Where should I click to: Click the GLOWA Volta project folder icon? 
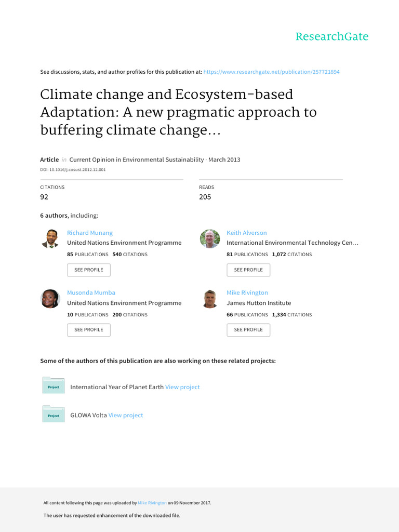54,414
